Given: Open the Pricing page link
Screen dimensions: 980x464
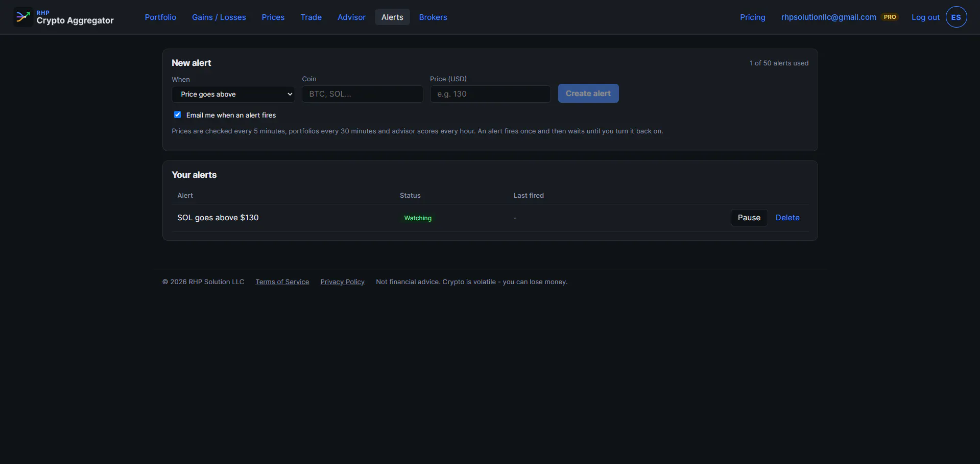Looking at the screenshot, I should pyautogui.click(x=753, y=17).
